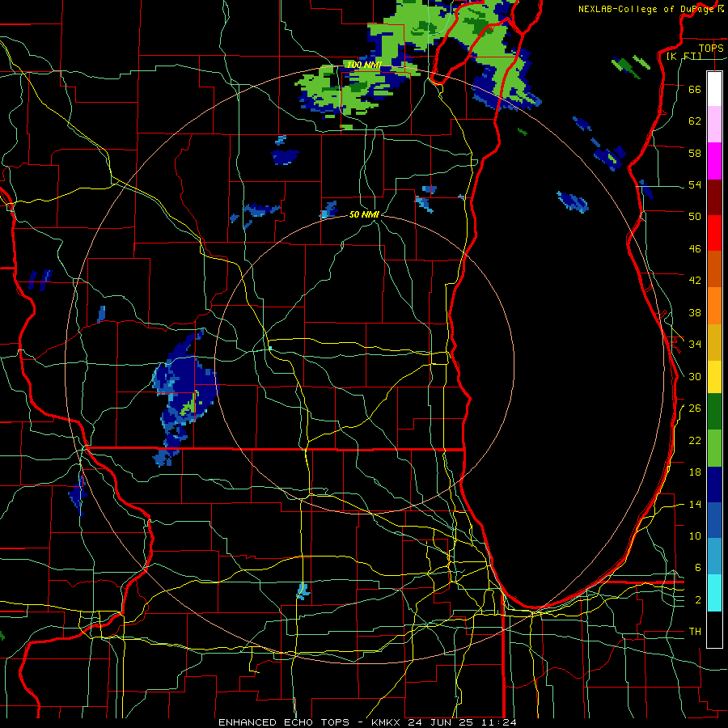Click the legend value 50
Screen dimensions: 728x728
tap(695, 217)
